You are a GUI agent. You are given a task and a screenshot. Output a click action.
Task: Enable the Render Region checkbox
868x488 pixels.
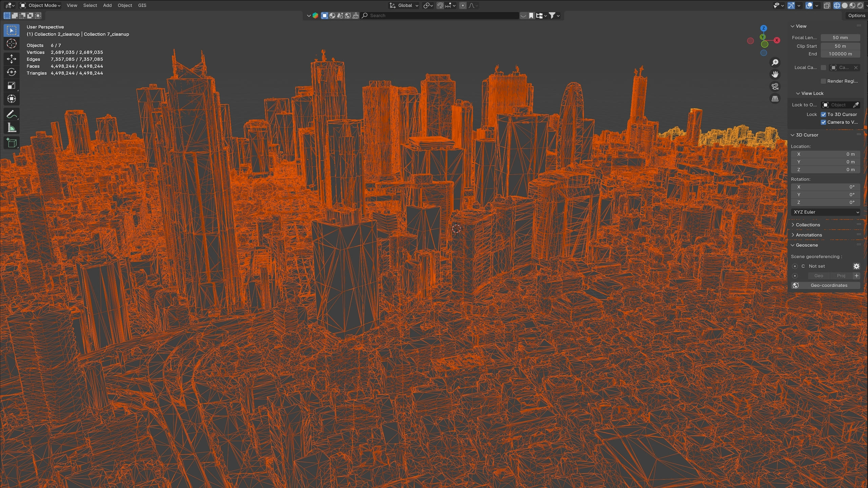[x=823, y=81]
